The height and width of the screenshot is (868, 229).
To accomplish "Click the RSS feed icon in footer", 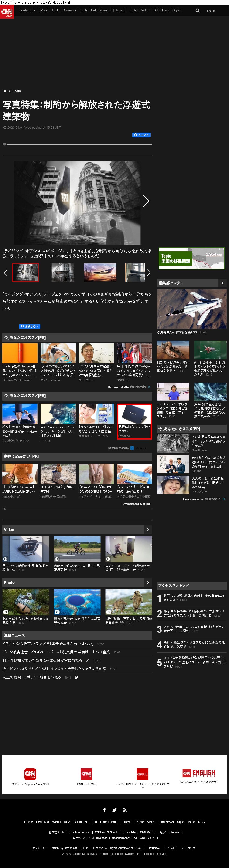I will tap(124, 810).
